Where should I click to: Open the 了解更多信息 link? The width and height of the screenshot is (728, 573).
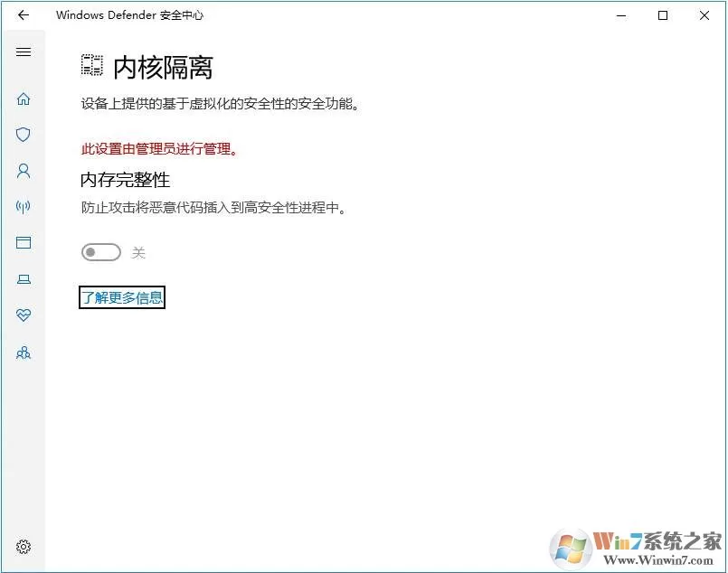tap(122, 297)
